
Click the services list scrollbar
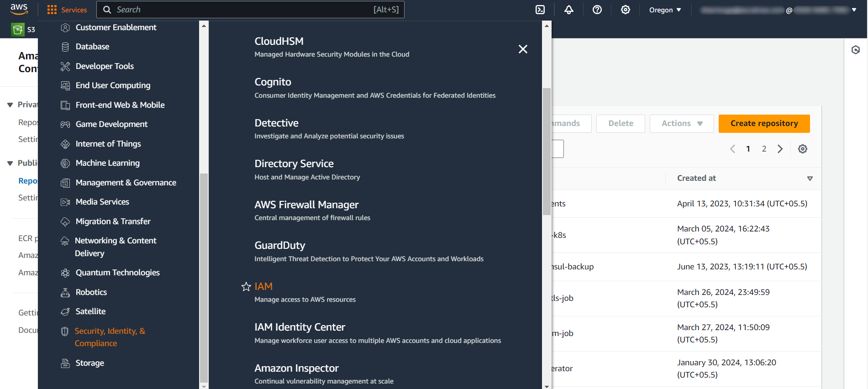pos(547,151)
